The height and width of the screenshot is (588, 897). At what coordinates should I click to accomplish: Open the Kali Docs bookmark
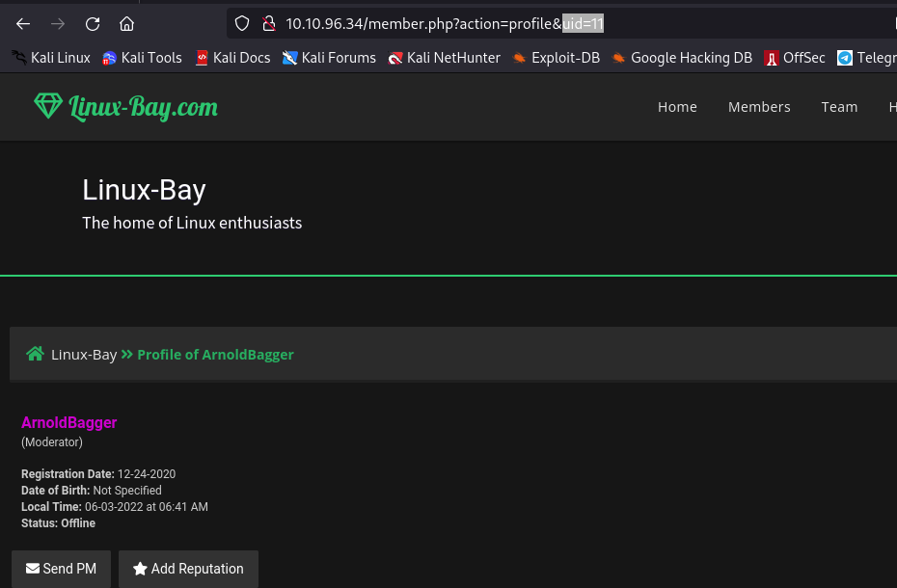pos(232,58)
